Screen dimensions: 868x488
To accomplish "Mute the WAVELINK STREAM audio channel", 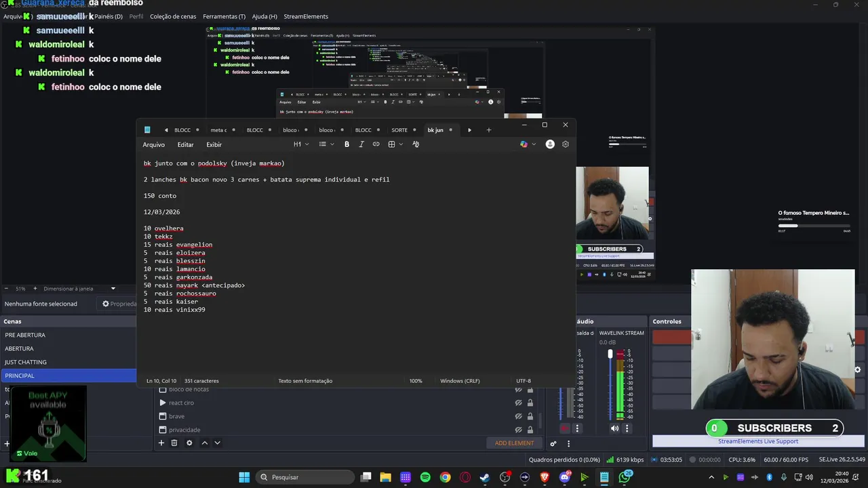I will [x=614, y=428].
